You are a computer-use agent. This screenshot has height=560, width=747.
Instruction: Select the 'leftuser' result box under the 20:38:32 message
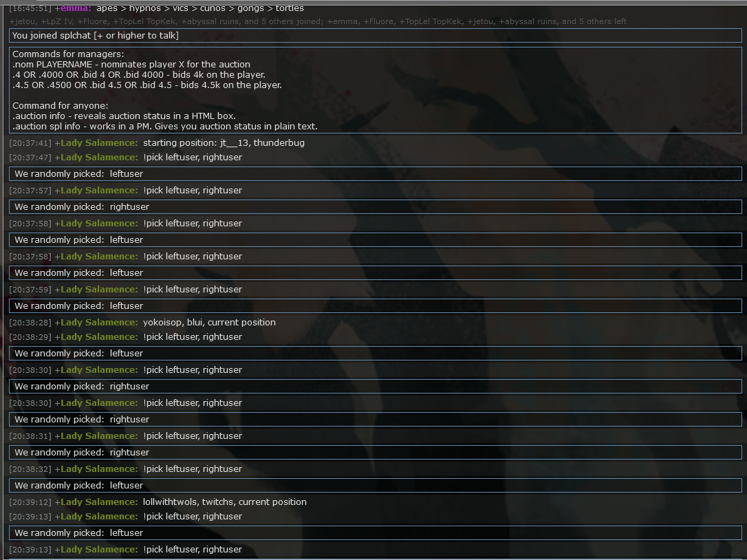(376, 485)
